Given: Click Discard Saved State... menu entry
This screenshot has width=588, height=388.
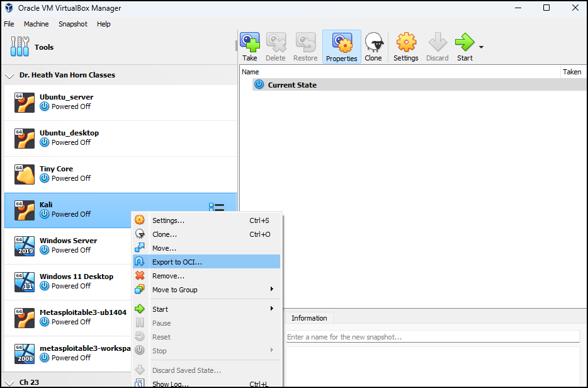Looking at the screenshot, I should tap(206, 370).
